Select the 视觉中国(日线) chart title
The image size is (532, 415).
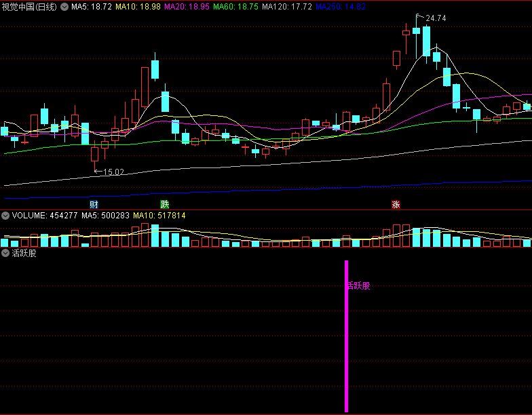click(x=30, y=7)
